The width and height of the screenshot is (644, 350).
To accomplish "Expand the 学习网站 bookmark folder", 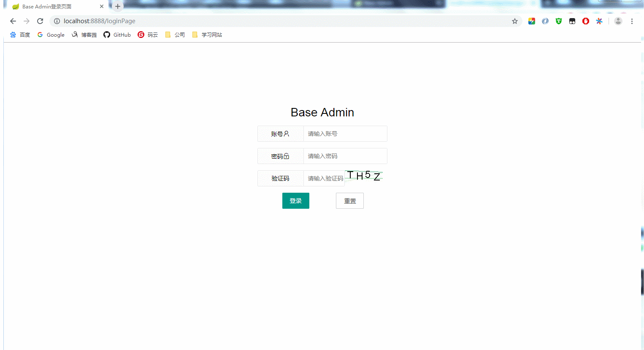I will tap(207, 35).
